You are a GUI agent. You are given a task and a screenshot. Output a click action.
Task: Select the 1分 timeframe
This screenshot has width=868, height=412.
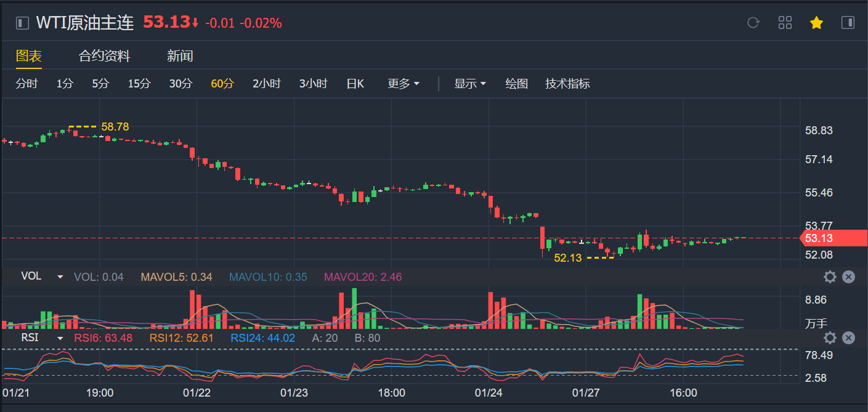[x=65, y=84]
